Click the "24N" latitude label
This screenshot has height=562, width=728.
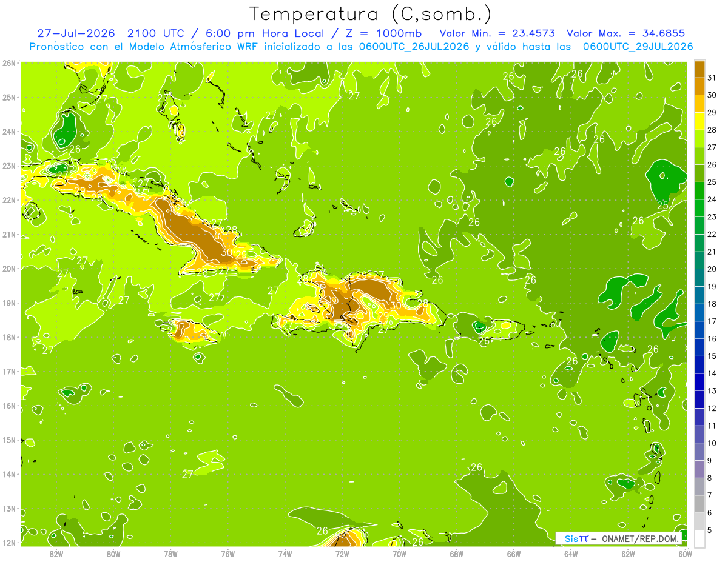8,132
